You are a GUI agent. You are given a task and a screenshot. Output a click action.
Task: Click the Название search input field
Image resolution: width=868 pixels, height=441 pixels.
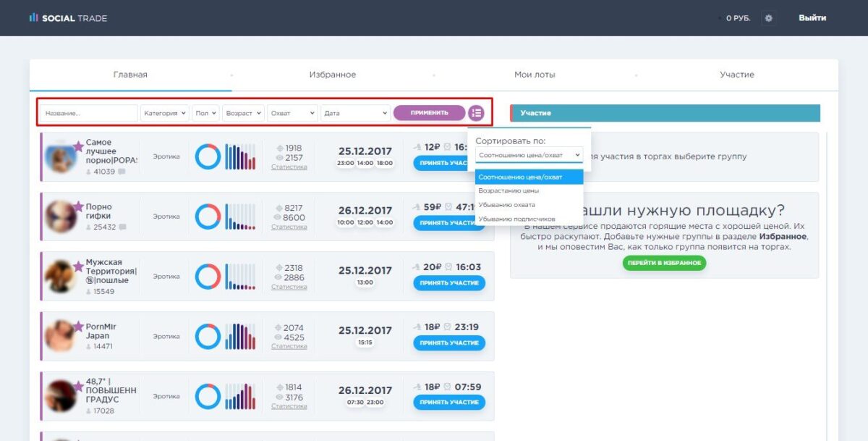[x=88, y=113]
